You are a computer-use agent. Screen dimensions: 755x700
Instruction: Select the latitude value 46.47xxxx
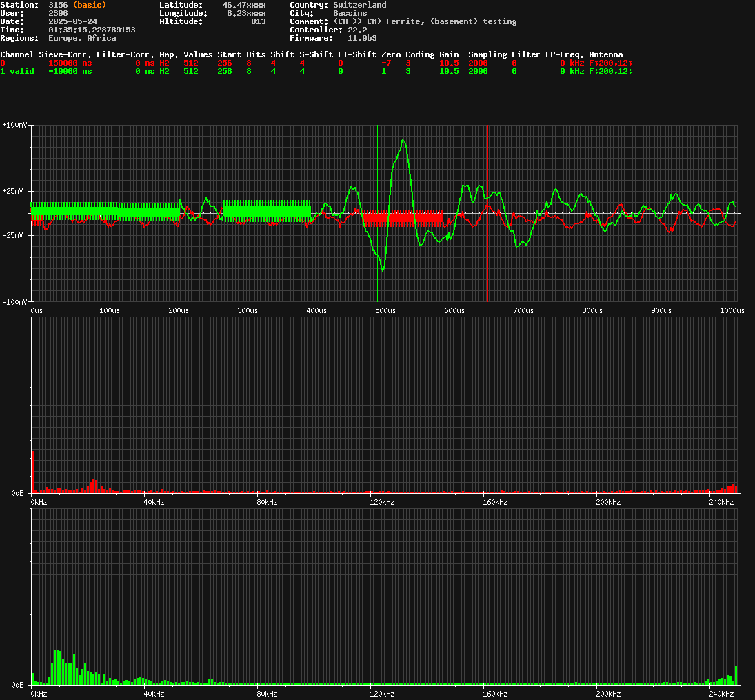pos(243,5)
